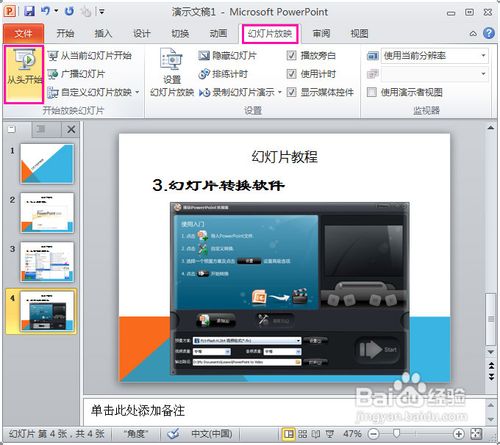
Task: Click 中文(中国) language indicator
Action: pyautogui.click(x=211, y=434)
